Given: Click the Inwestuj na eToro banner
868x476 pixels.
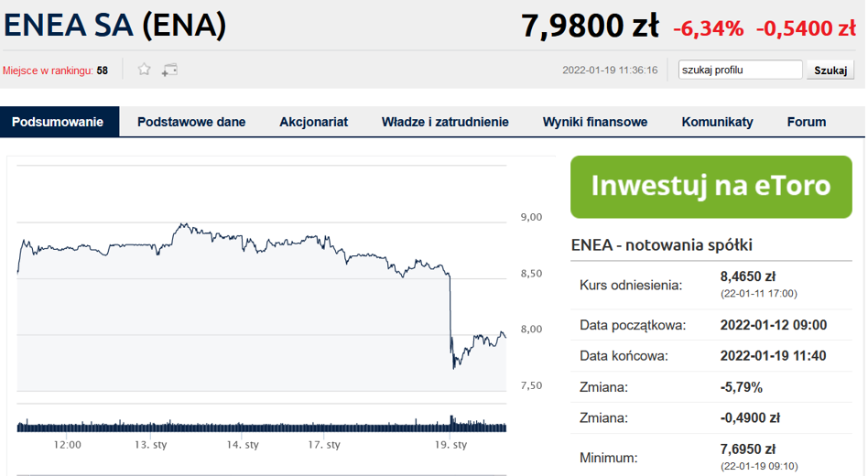Looking at the screenshot, I should click(711, 186).
